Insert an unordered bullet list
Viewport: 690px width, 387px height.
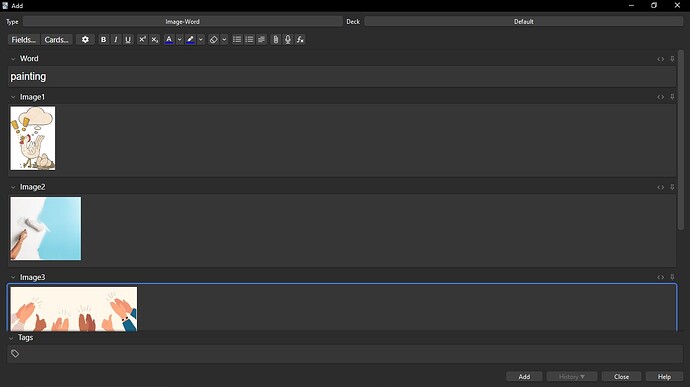[x=237, y=40]
